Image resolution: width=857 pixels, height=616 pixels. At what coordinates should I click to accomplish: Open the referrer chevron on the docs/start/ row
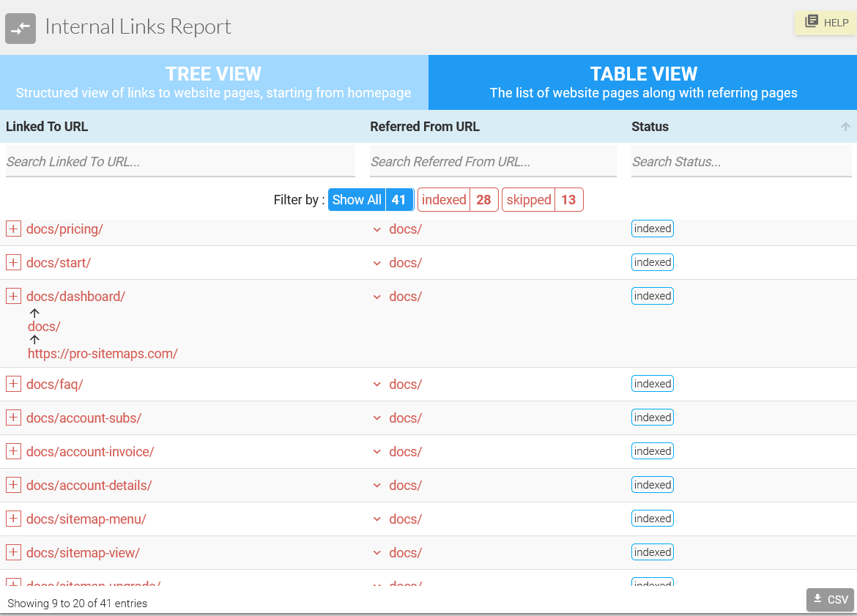[376, 262]
